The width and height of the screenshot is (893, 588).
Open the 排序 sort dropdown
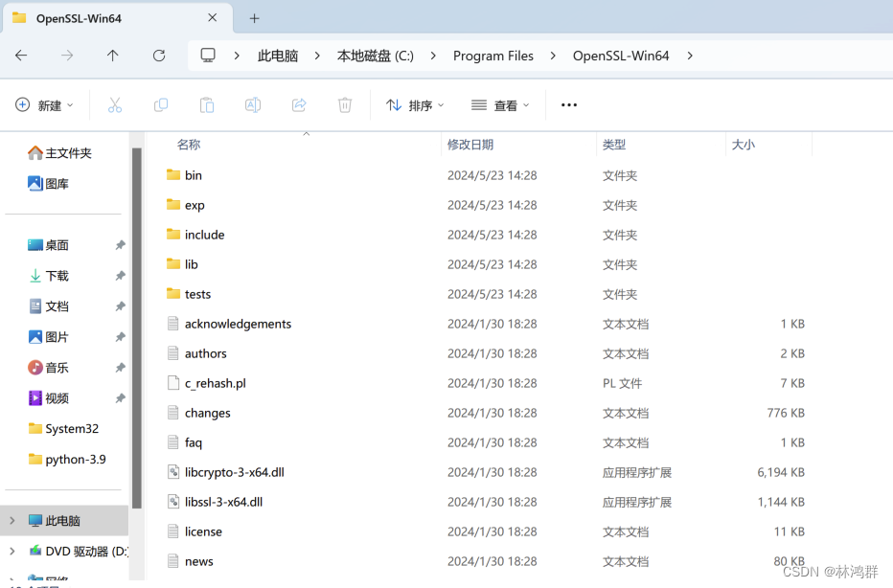[414, 104]
